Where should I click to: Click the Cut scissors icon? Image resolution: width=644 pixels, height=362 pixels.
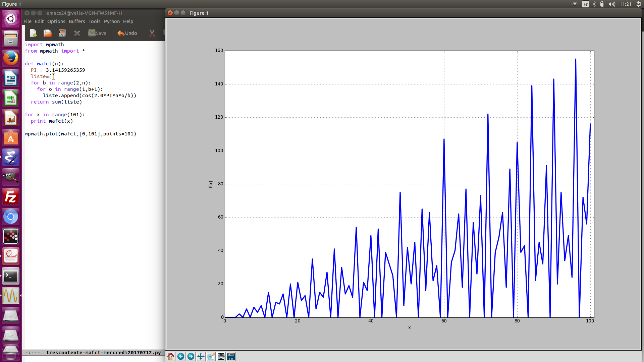(x=152, y=33)
